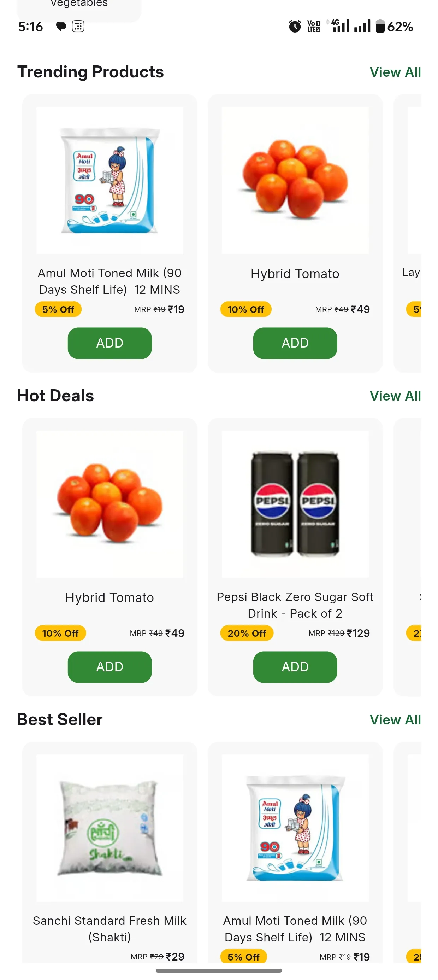The image size is (438, 980).
Task: Tap the chat notification icon in status bar
Action: (61, 27)
